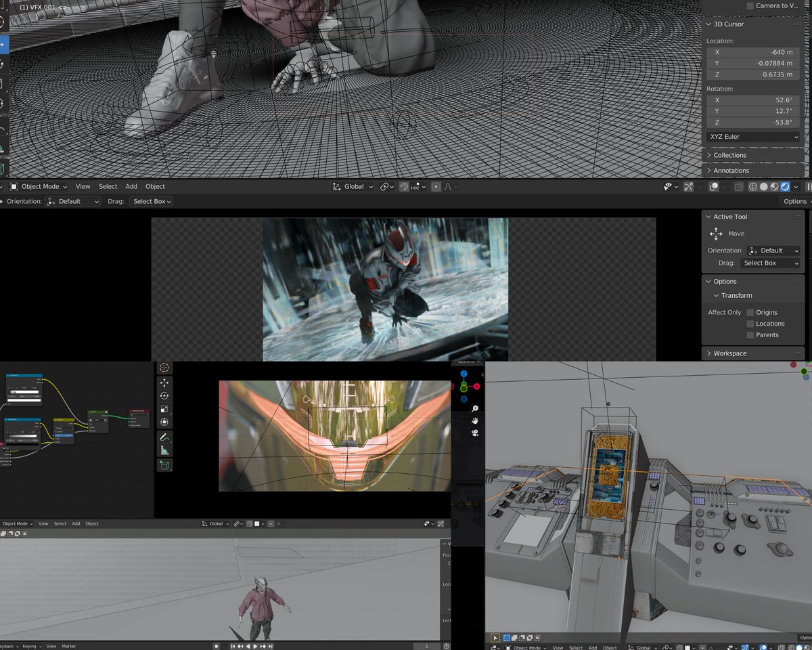Select the Transform tool in middle toolbar
The image size is (812, 650).
point(164,422)
